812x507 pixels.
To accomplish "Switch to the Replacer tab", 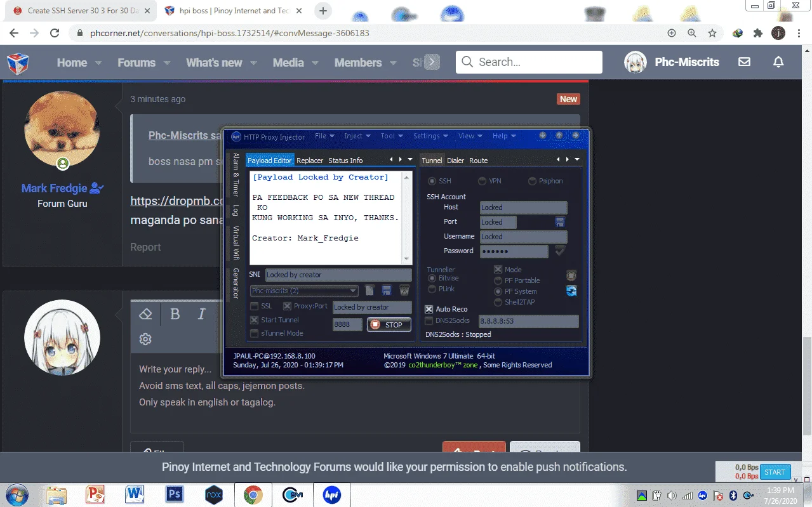I will (310, 161).
